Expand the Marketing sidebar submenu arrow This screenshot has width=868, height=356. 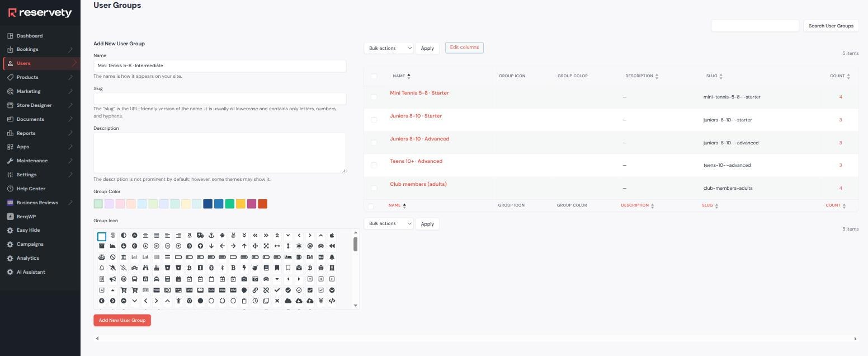click(71, 91)
